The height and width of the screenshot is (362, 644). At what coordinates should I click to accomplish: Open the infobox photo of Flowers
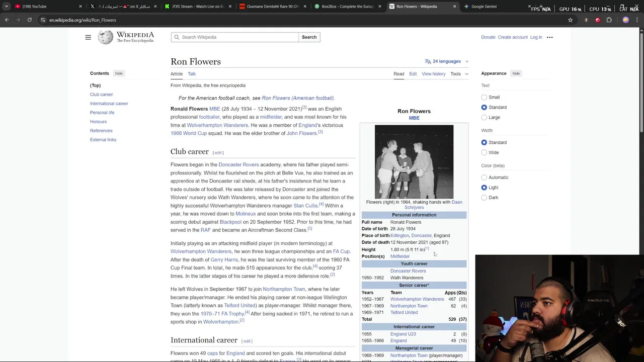[414, 162]
